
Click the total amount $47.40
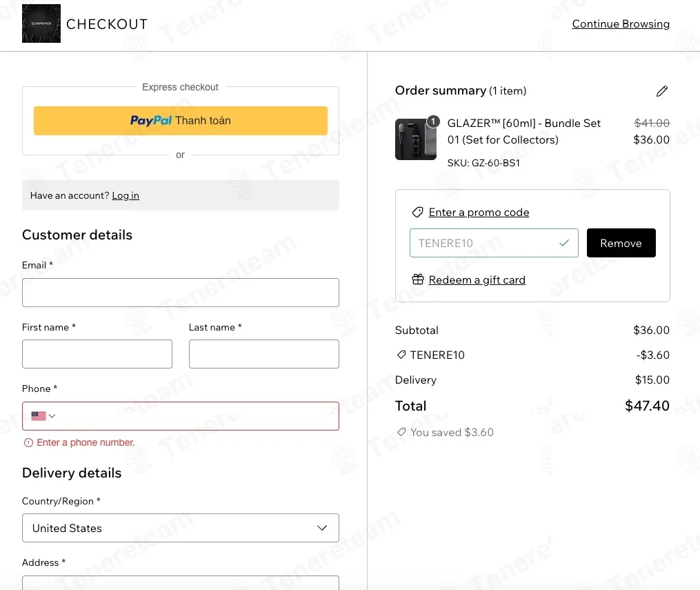647,406
